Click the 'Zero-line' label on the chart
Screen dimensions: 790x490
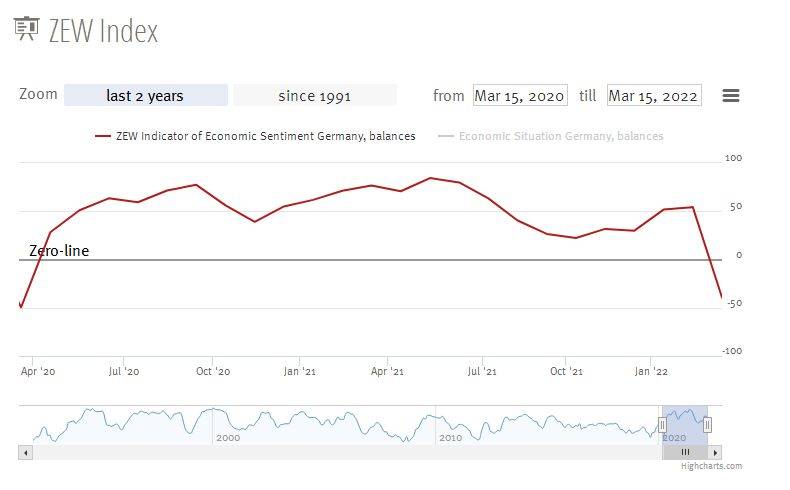[x=59, y=251]
